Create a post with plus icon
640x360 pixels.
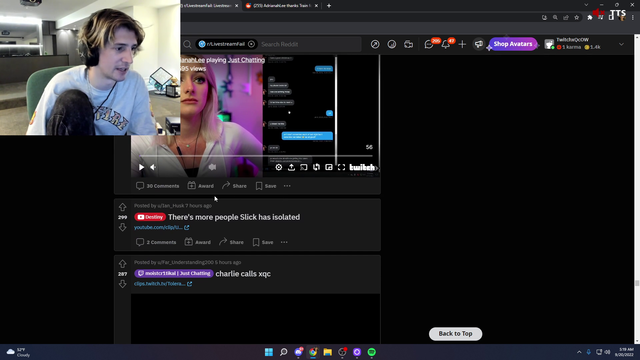462,44
